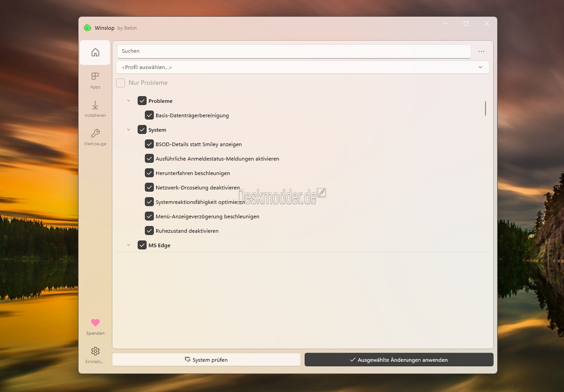The height and width of the screenshot is (392, 564).
Task: Click the Winslop green logo icon
Action: (88, 28)
